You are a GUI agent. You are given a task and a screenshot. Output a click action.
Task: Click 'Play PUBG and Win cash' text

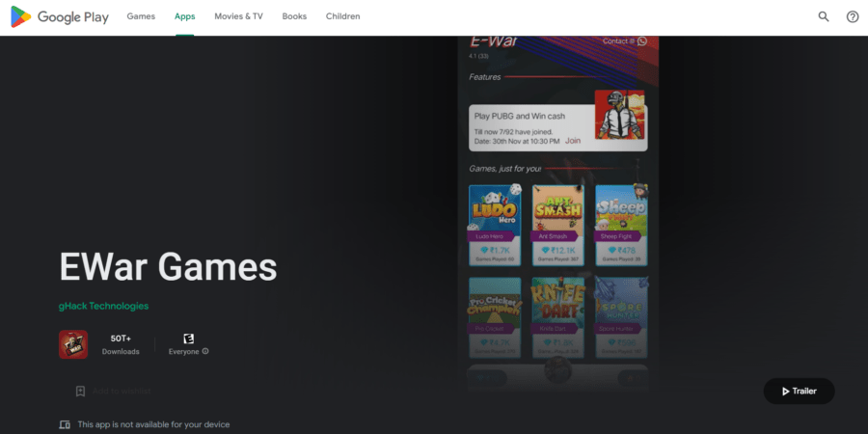(x=520, y=117)
